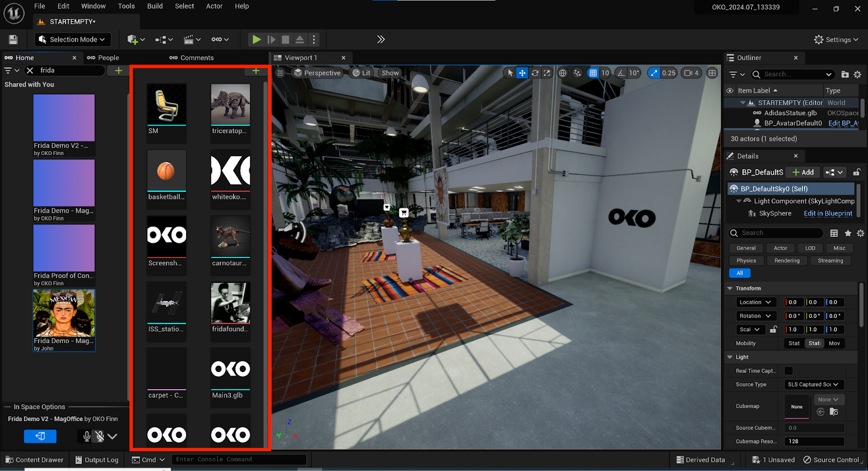The height and width of the screenshot is (471, 868).
Task: Click the green Play button
Action: pyautogui.click(x=257, y=40)
